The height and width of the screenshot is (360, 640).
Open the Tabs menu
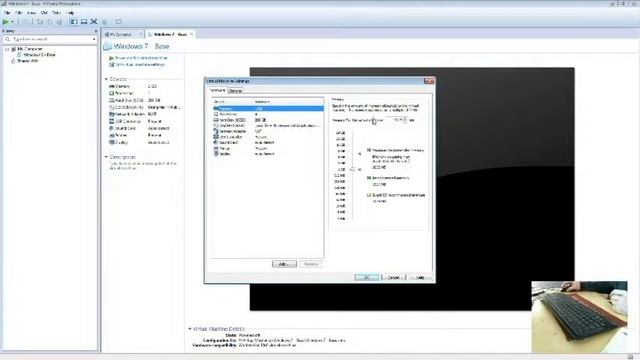pyautogui.click(x=56, y=13)
